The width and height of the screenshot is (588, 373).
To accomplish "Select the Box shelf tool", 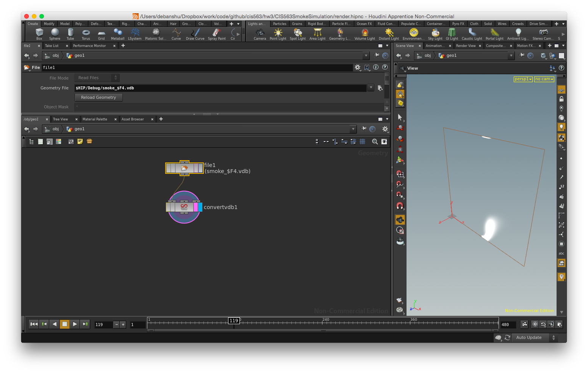I will click(39, 34).
